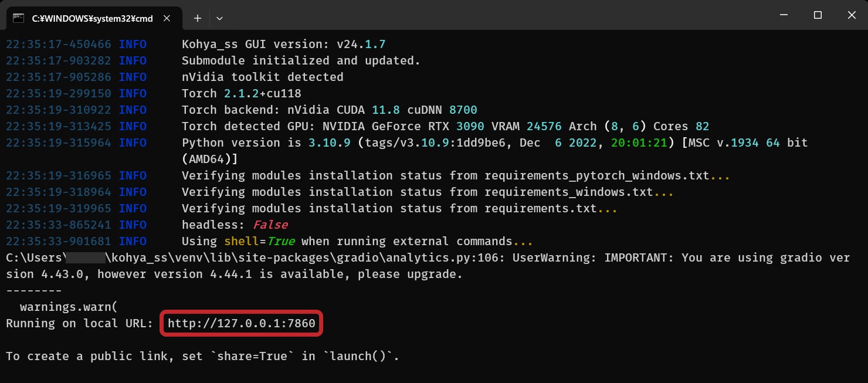Click the green True after shell=
Viewport: 868px width, 383px height.
point(281,241)
